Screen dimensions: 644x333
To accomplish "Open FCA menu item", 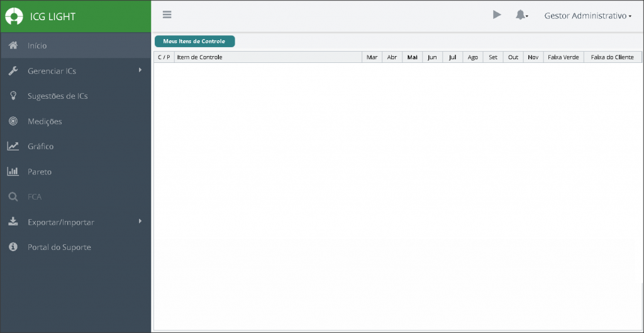I will (x=75, y=197).
